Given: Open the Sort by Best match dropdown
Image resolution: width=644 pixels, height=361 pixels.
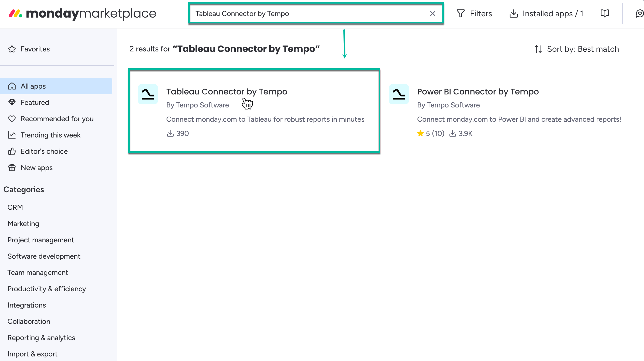Looking at the screenshot, I should point(583,49).
